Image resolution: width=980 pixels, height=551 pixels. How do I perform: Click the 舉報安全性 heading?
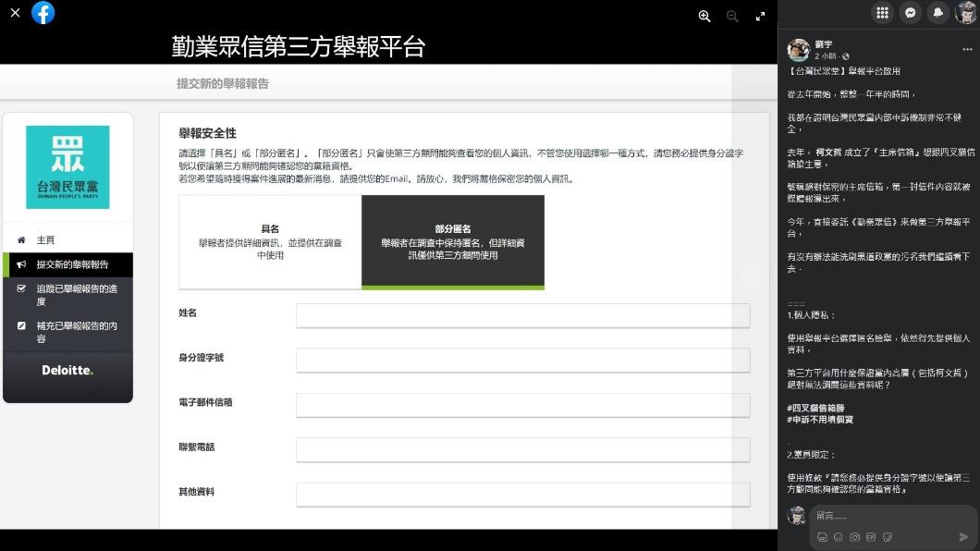[207, 133]
